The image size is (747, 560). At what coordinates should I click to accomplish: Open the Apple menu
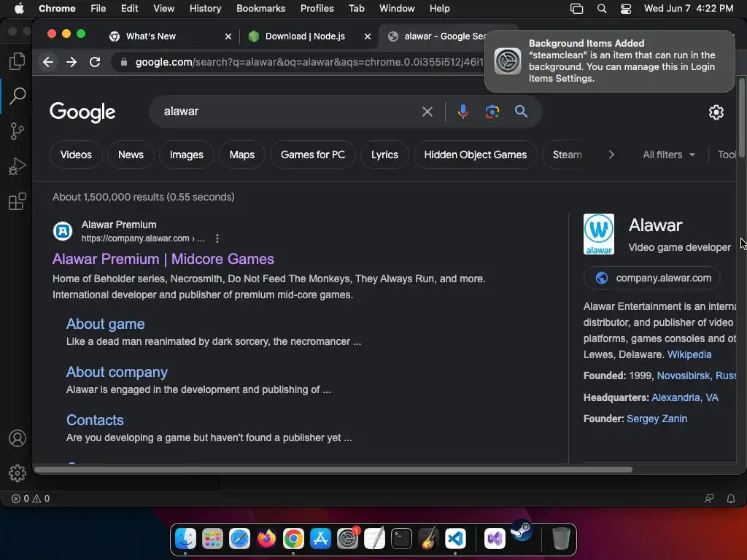(x=19, y=9)
